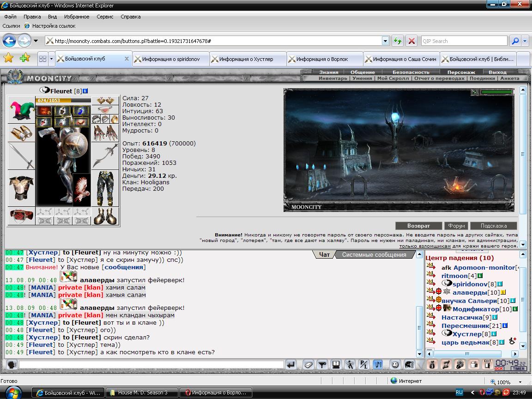Screen dimensions: 532x399
Task: Open the Инвентарь link
Action: (333, 78)
